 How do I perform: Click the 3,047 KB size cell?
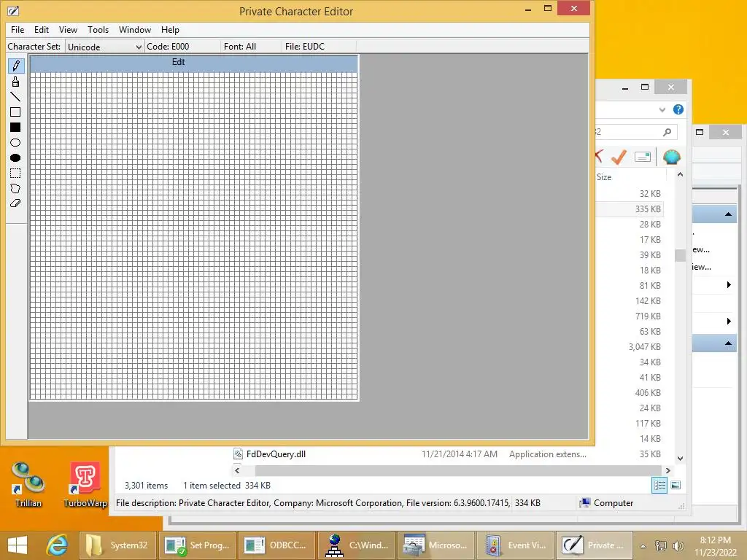tap(644, 346)
